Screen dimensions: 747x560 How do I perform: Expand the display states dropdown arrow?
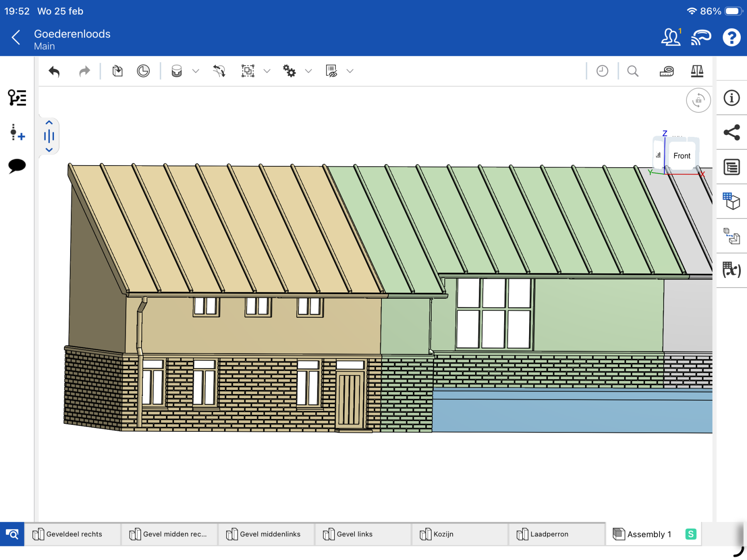click(350, 71)
